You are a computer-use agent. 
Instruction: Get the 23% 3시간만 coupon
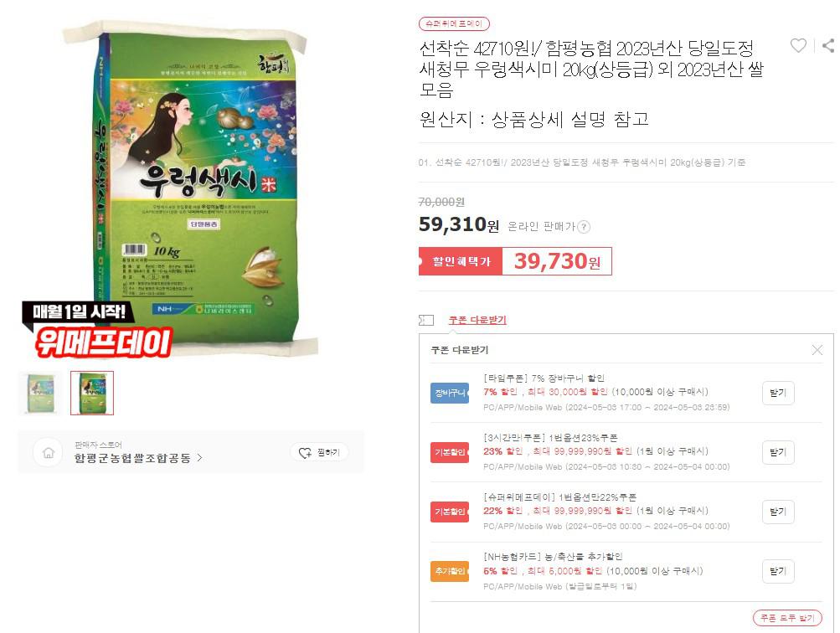[778, 452]
